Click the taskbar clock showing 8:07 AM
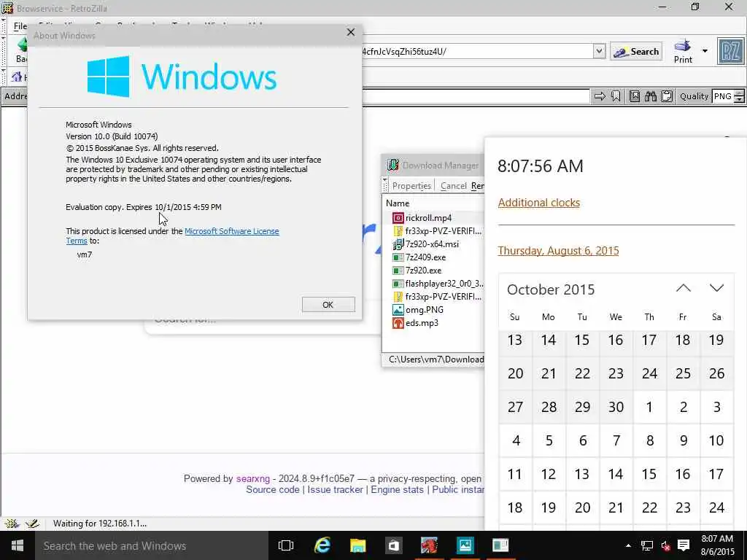This screenshot has height=560, width=747. point(717,545)
